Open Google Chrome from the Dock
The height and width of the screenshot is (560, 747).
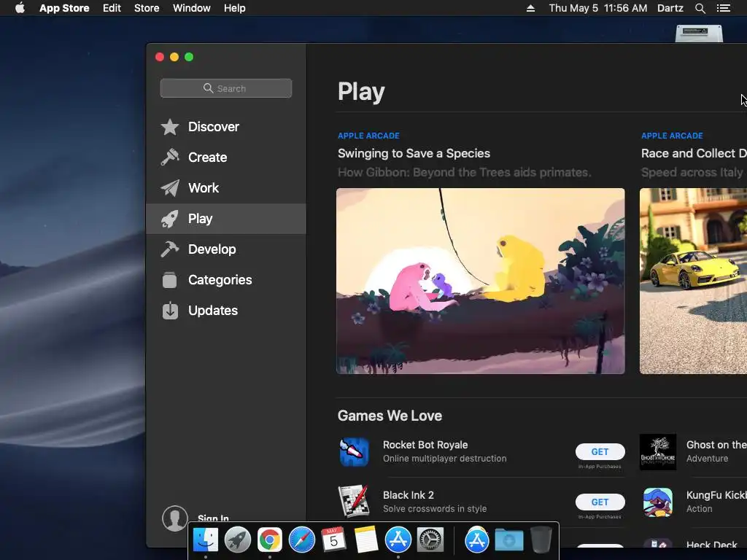[270, 540]
